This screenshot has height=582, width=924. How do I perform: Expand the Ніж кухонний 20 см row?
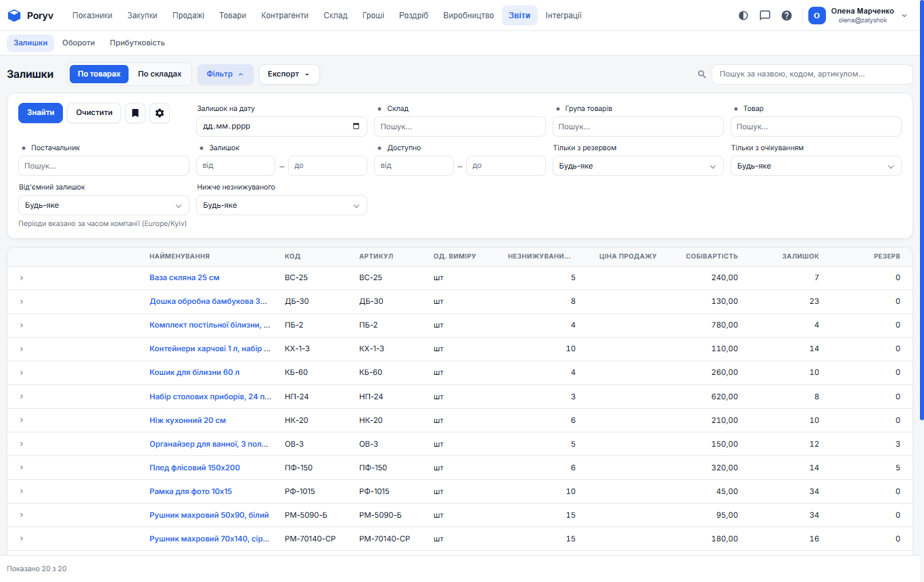coord(22,420)
